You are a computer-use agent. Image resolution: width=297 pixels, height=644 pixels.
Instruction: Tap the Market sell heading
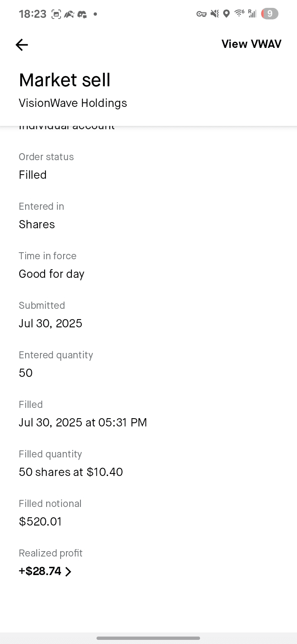65,80
